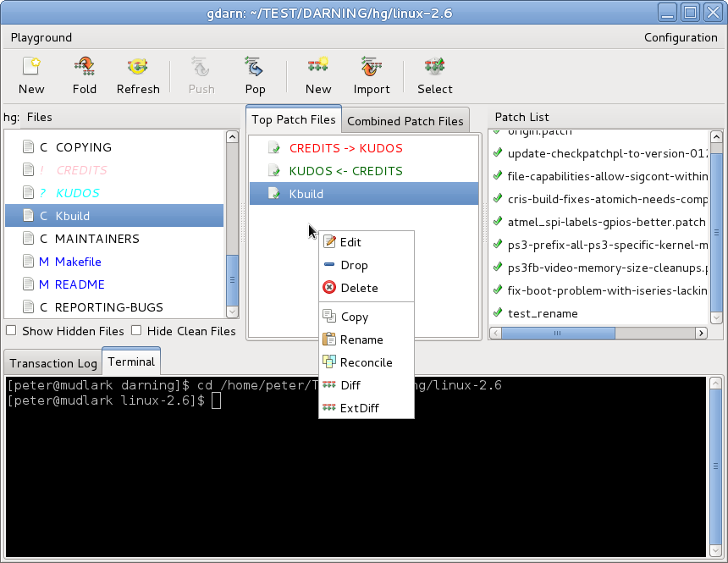Click the New patch toolbar icon

click(318, 68)
